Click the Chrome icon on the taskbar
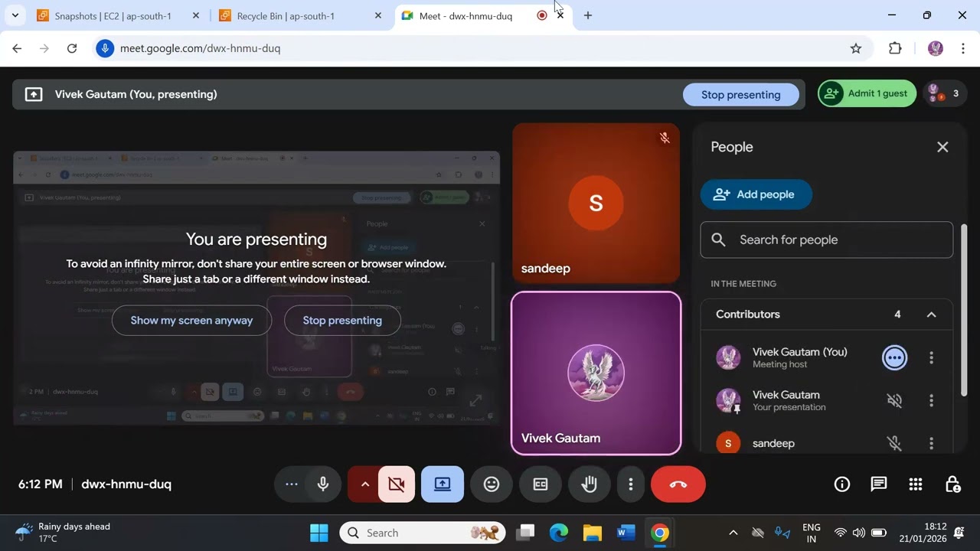 pos(660,533)
